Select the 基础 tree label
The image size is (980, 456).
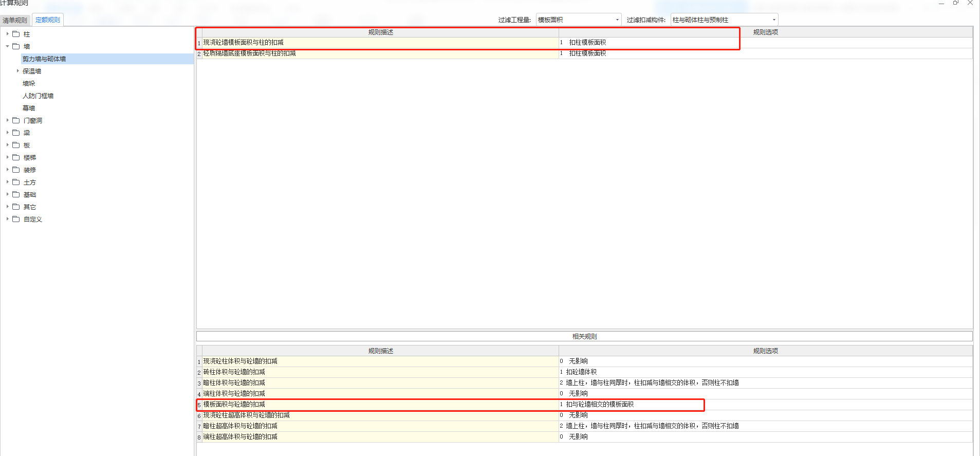30,195
